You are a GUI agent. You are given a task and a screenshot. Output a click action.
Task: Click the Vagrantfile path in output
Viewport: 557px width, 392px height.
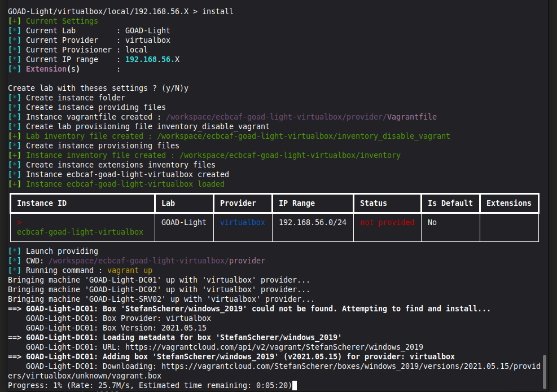point(301,117)
